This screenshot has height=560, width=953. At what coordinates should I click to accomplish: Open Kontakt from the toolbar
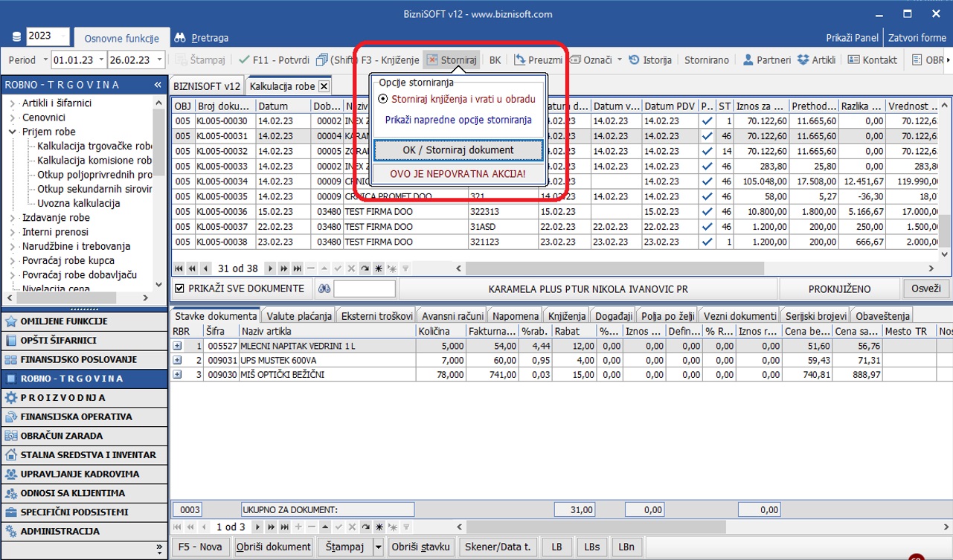(x=873, y=60)
